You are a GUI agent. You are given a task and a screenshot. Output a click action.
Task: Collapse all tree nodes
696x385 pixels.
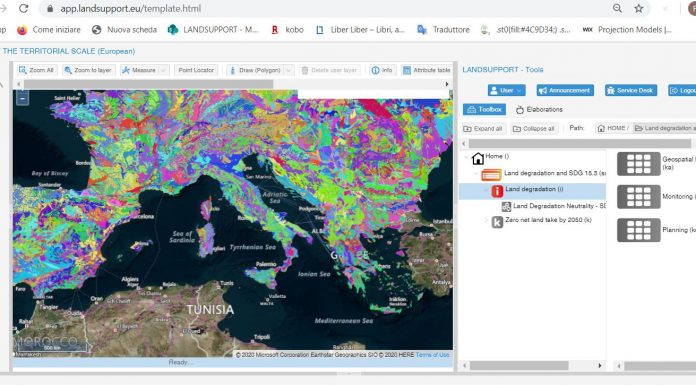[534, 128]
